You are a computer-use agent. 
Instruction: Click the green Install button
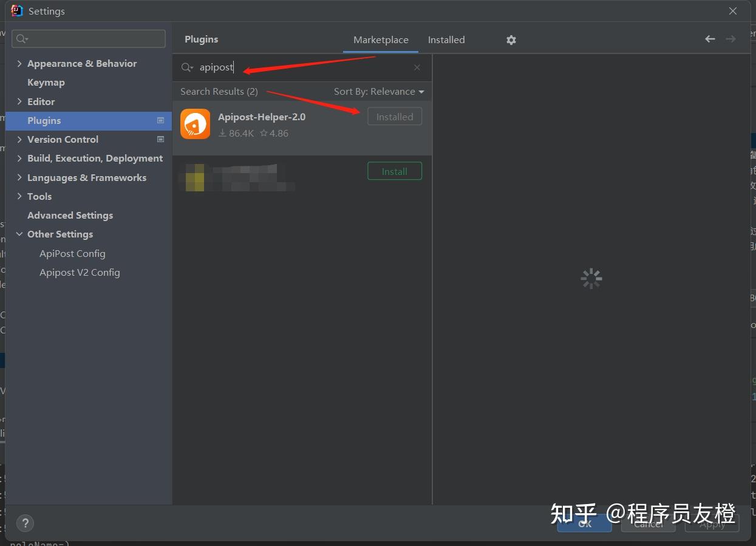395,171
